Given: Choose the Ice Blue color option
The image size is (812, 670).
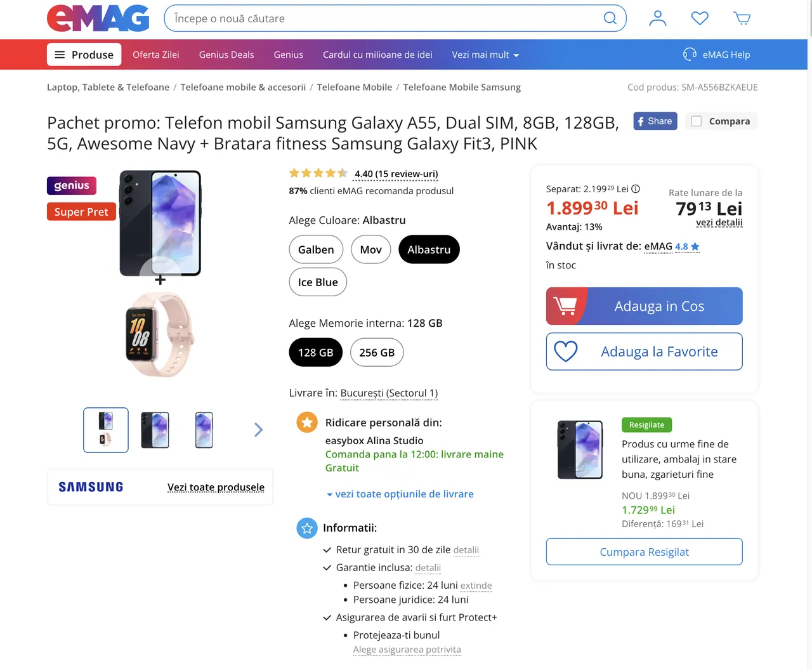Looking at the screenshot, I should click(318, 282).
